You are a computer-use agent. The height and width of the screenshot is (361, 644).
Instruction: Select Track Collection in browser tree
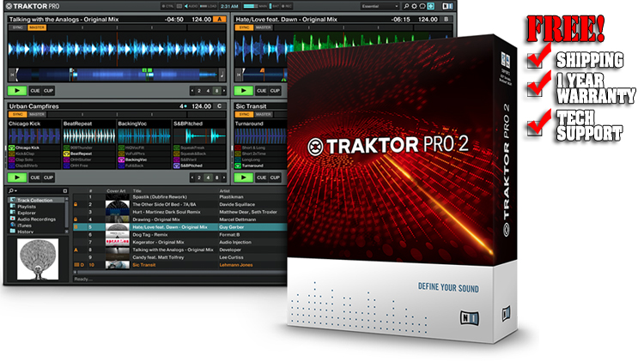[34, 200]
